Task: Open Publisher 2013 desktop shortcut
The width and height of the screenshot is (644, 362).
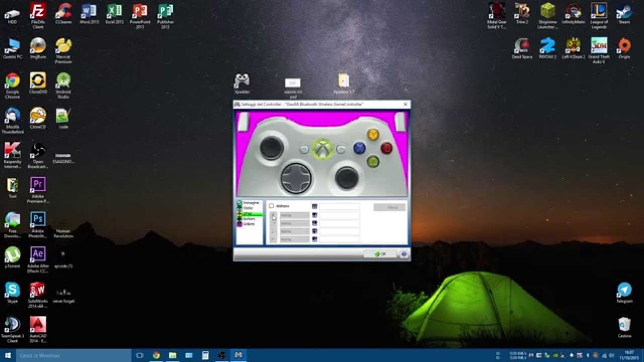Action: click(x=166, y=15)
